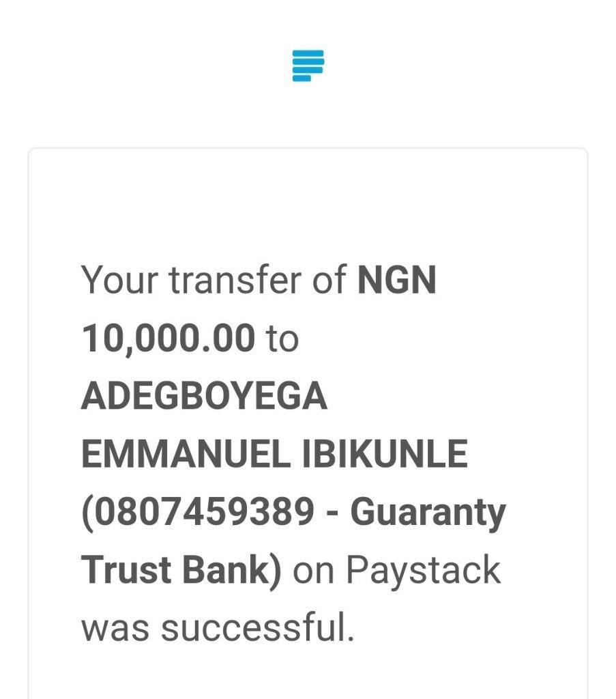Image resolution: width=616 pixels, height=699 pixels.
Task: Select the bold "NGN" currency text
Action: [x=396, y=280]
